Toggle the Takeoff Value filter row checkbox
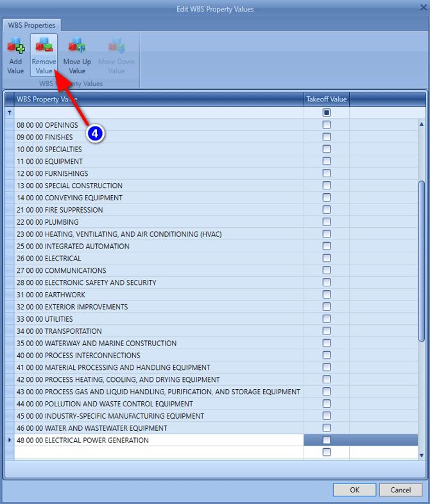This screenshot has height=504, width=430. [x=327, y=112]
